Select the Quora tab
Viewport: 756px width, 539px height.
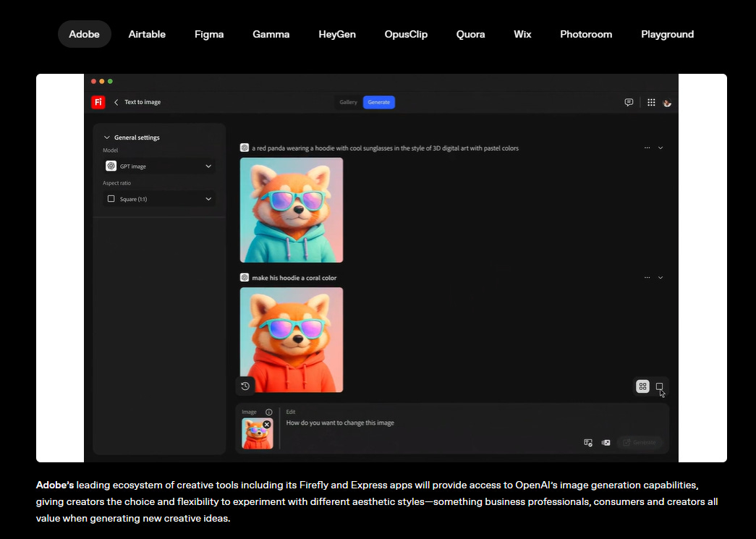click(x=470, y=34)
